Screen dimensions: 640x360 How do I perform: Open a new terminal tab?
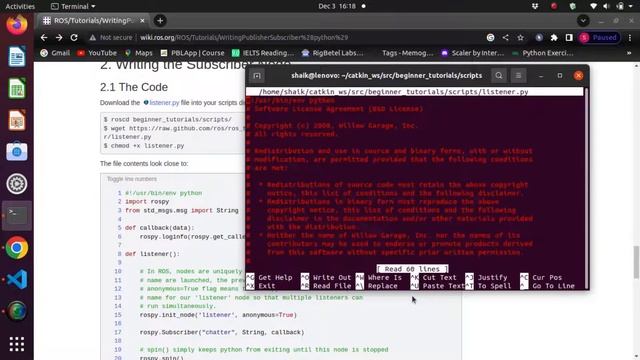(x=257, y=76)
